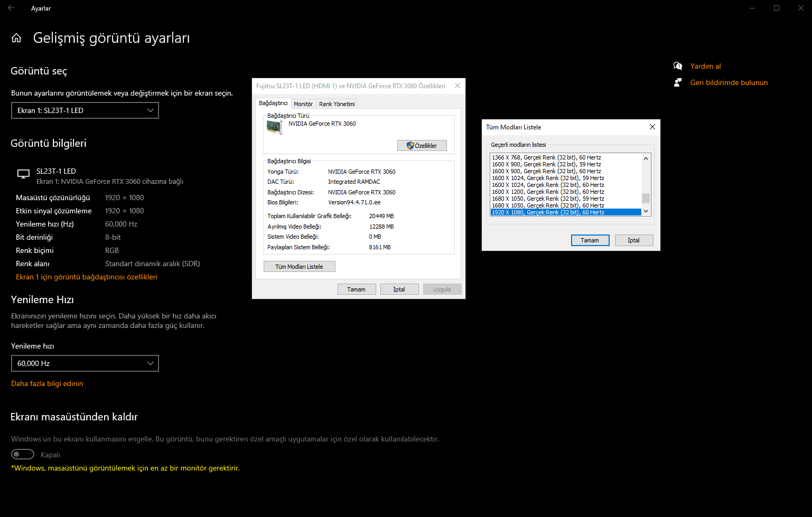Image resolution: width=812 pixels, height=517 pixels.
Task: Click the greyed-out Uygula button
Action: 442,289
